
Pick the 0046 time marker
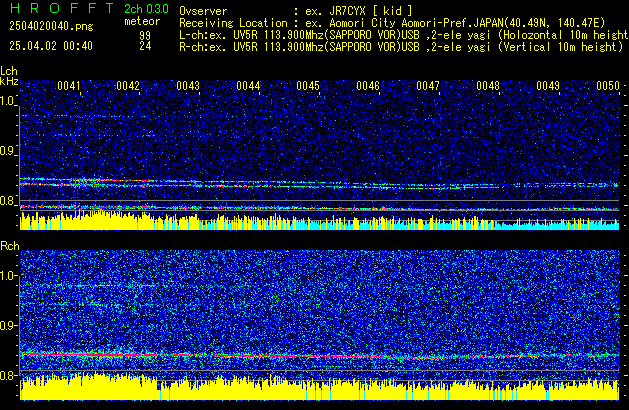(x=368, y=86)
